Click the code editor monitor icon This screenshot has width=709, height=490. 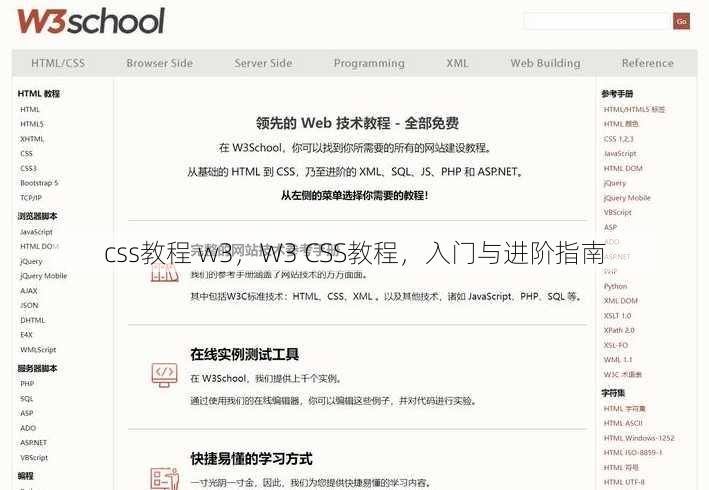[x=164, y=375]
